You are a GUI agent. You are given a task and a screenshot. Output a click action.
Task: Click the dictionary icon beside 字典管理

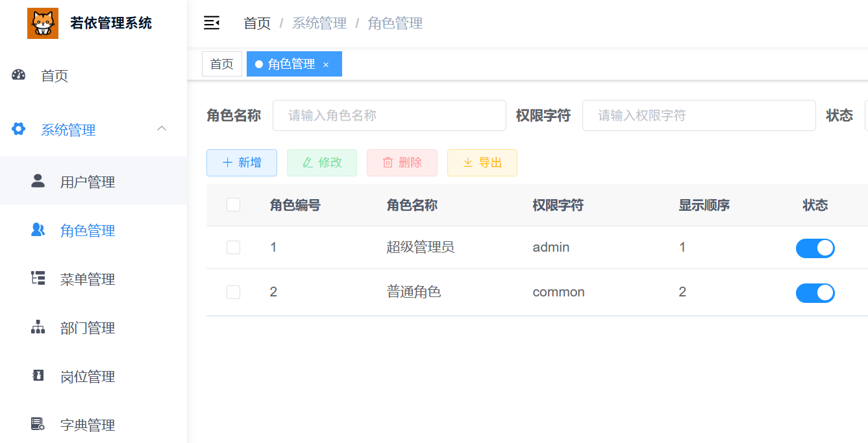click(x=39, y=425)
